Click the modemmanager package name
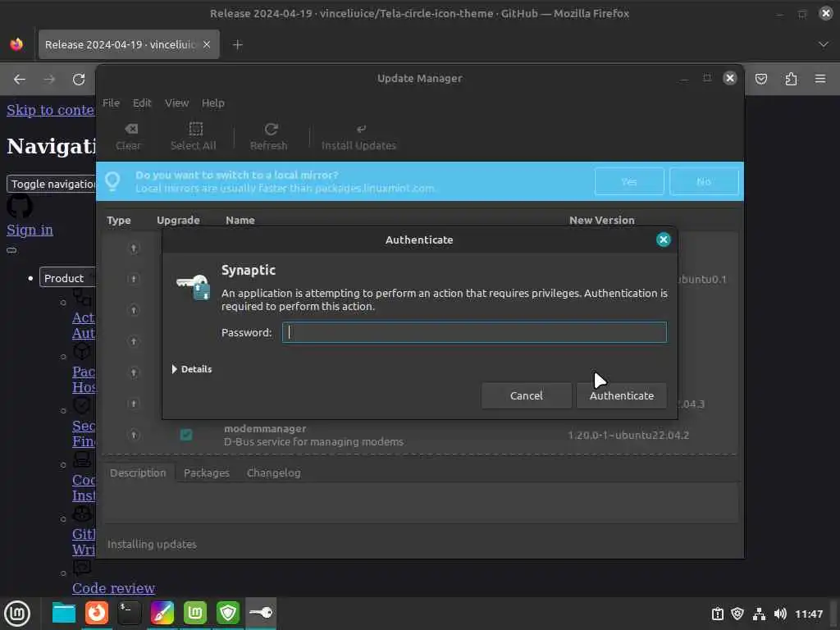The width and height of the screenshot is (840, 630). 265,428
